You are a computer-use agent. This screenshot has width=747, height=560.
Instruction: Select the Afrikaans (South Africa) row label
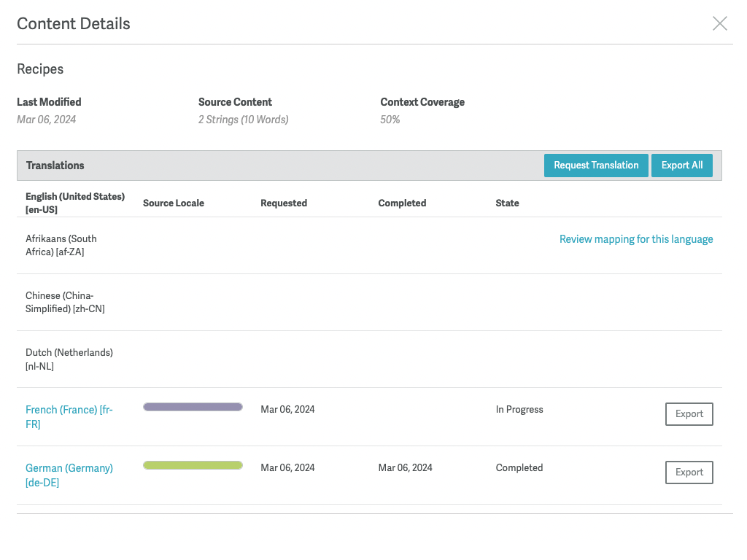[61, 245]
